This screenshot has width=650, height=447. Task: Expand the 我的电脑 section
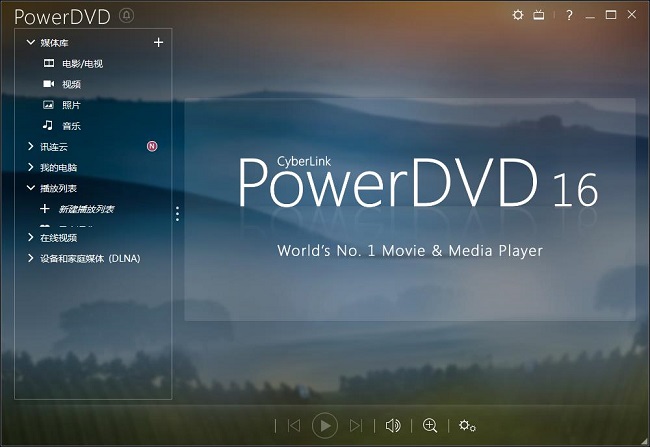tap(30, 167)
